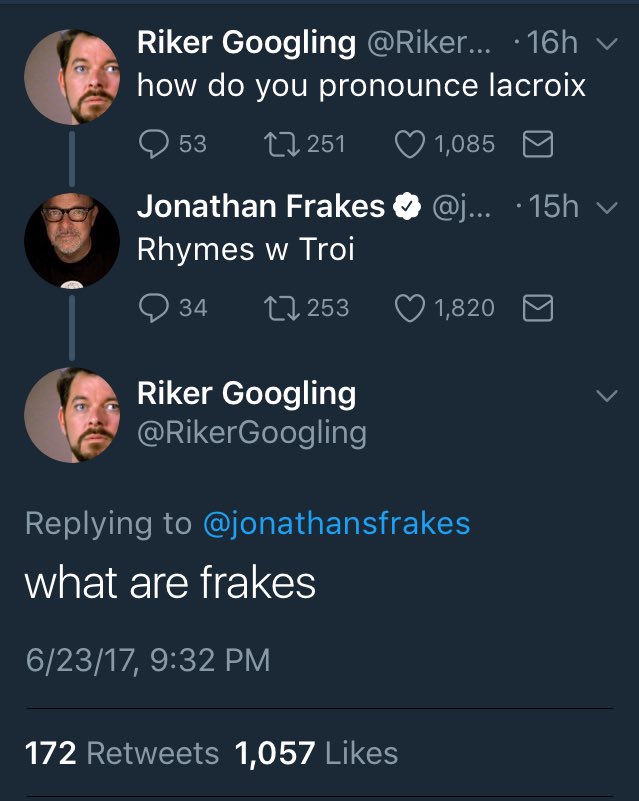The width and height of the screenshot is (639, 801).
Task: Retweet the lacroix pronunciation tweet
Action: [279, 144]
